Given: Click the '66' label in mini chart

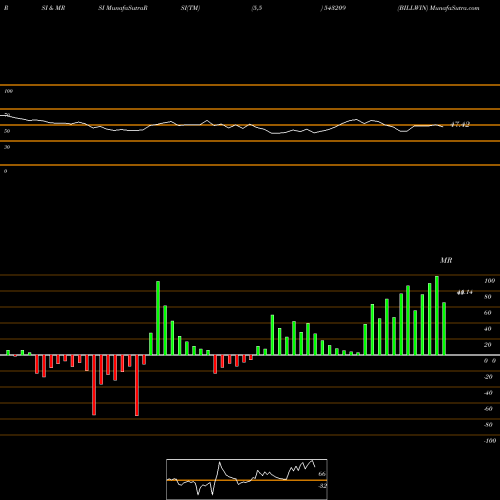Looking at the screenshot, I should click(x=322, y=474).
